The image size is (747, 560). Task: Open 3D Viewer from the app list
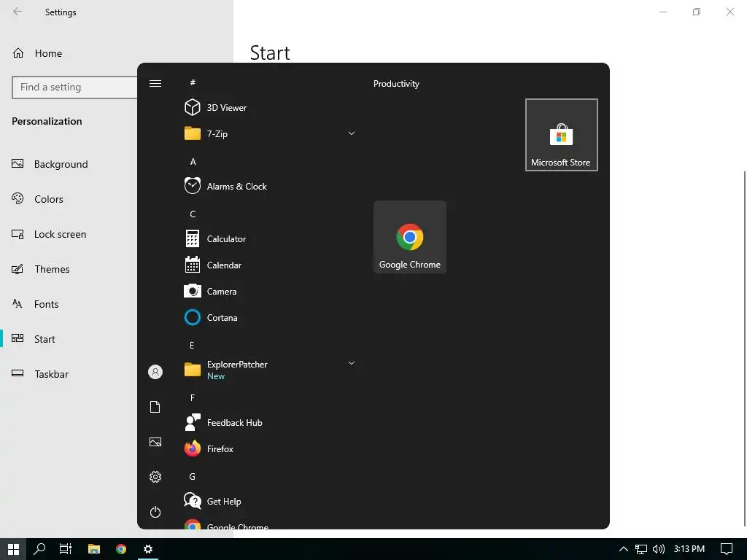(270, 108)
